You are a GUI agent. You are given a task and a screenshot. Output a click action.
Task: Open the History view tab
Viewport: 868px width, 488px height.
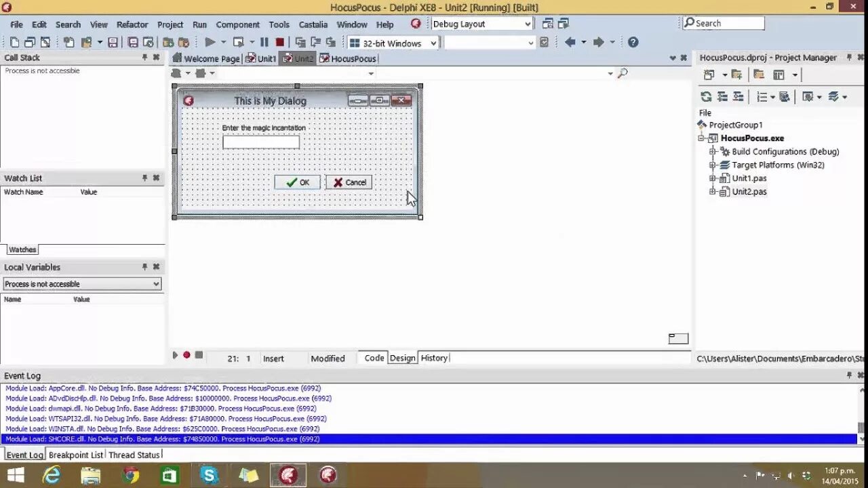[434, 358]
